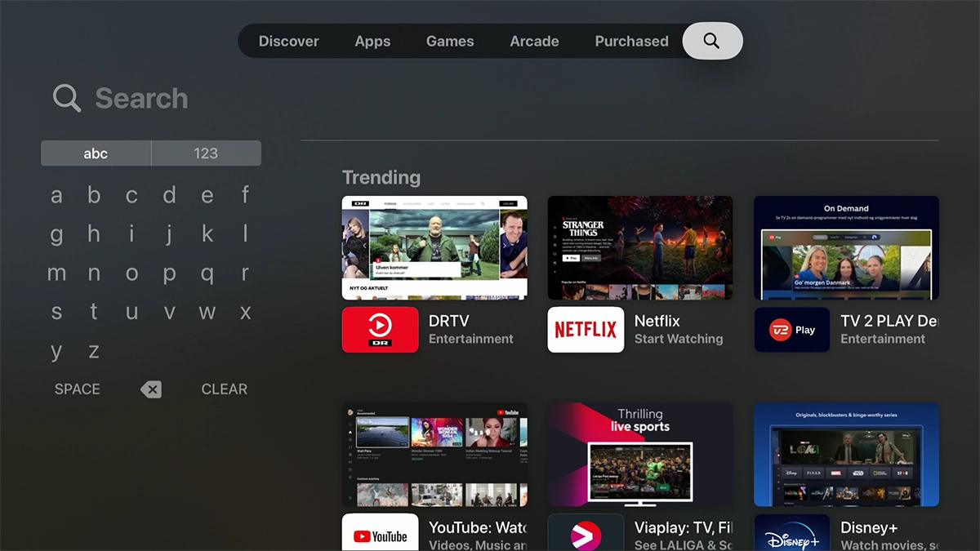Viewport: 980px width, 551px height.
Task: Open the YouTube app icon
Action: (x=380, y=533)
